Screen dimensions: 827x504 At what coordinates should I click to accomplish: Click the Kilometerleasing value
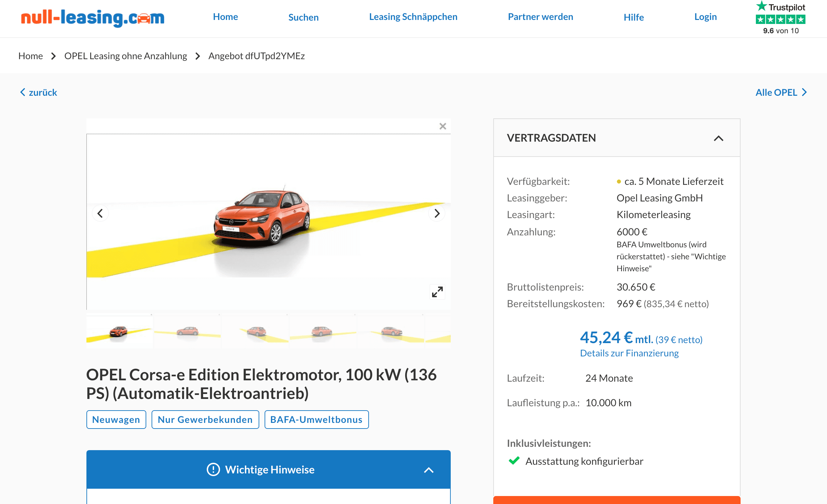(653, 215)
